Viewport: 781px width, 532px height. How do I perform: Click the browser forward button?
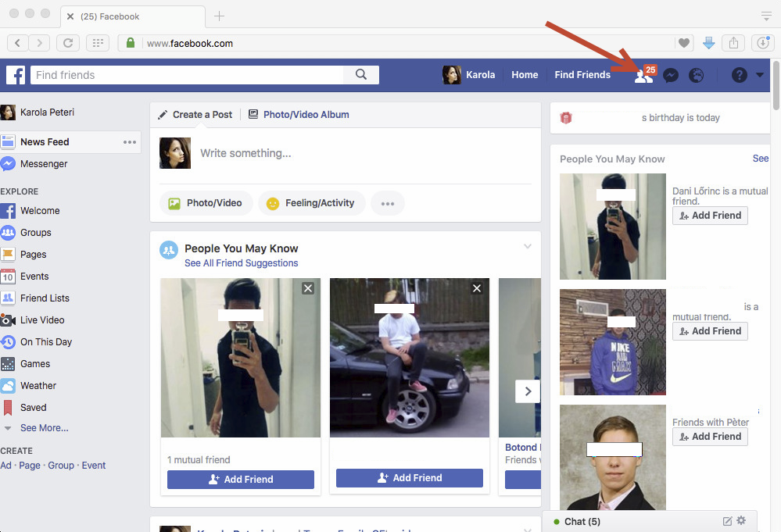coord(39,43)
